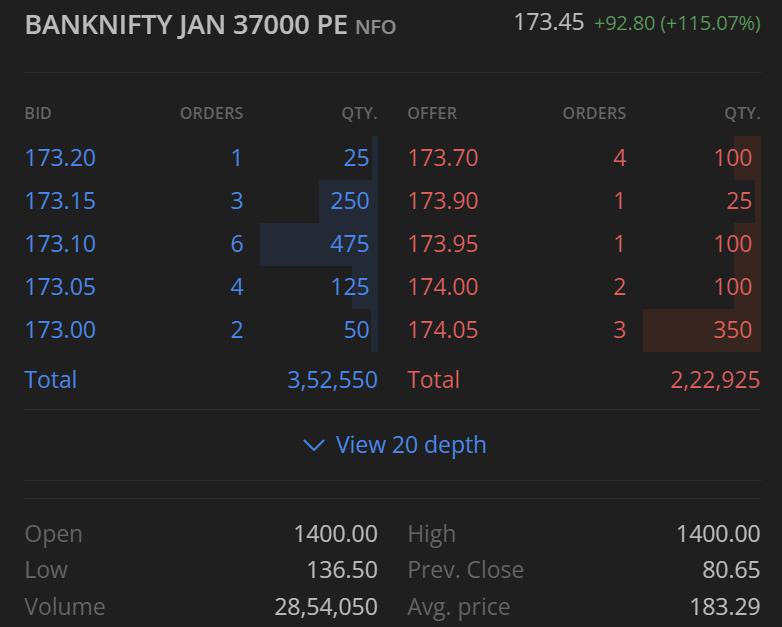Select bid price 173.15

(60, 201)
